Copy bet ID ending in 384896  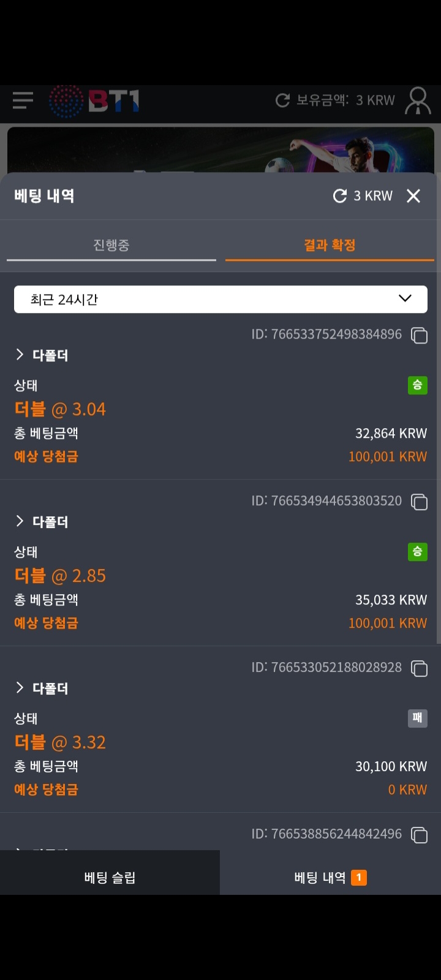[419, 335]
